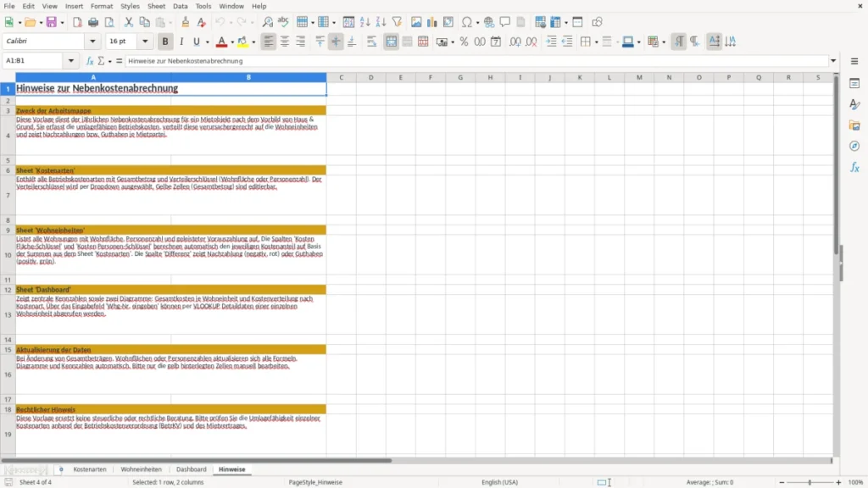This screenshot has width=868, height=488.
Task: Toggle Print Preview
Action: pos(109,22)
